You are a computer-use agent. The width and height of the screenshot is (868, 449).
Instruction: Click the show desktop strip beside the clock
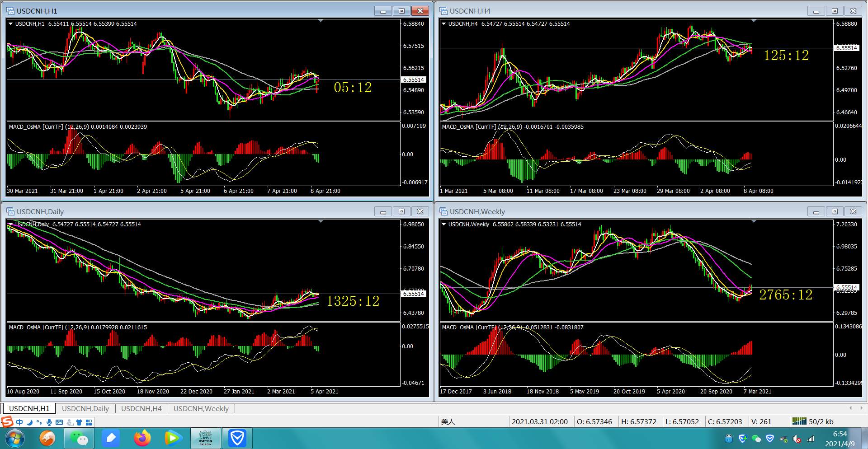click(x=864, y=438)
